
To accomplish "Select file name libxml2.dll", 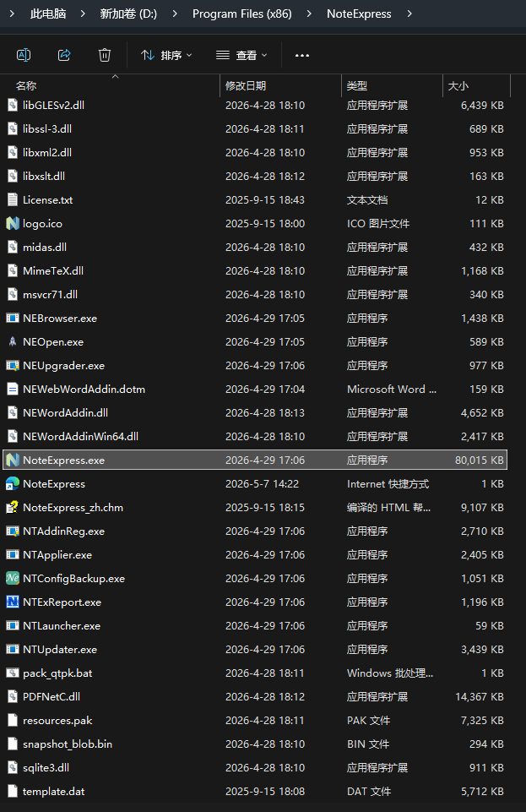I will click(47, 153).
